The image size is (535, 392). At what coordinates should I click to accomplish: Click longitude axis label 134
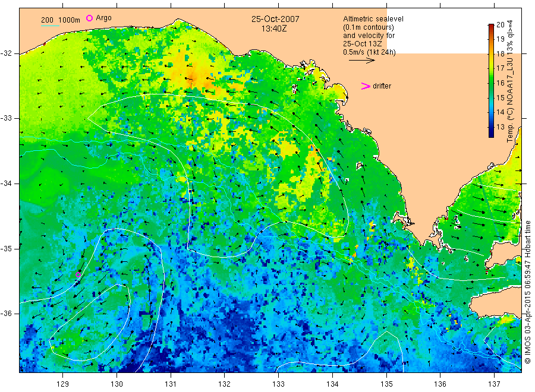332,384
